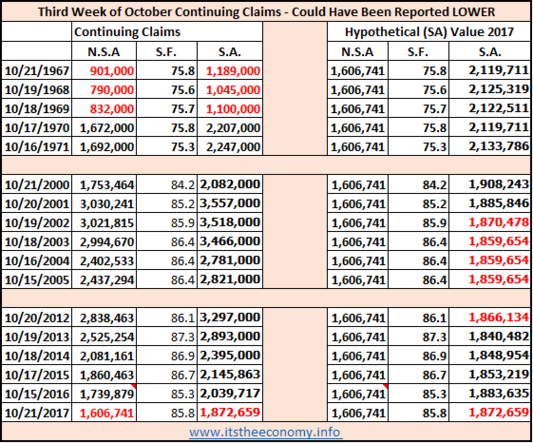Select the 1,883,635 hypothetical S.A. value
The height and width of the screenshot is (443, 533).
490,394
